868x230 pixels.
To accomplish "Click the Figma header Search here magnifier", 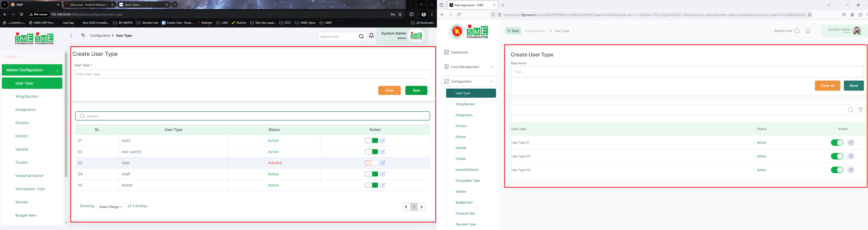I will [797, 31].
